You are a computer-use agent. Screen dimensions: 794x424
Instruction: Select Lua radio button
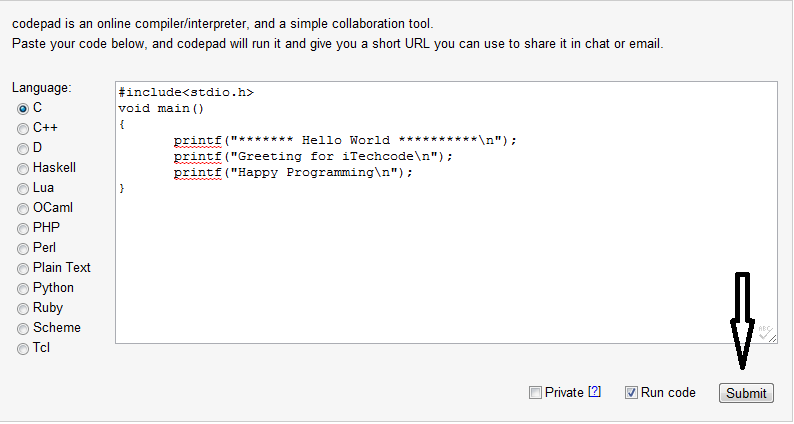pos(23,188)
